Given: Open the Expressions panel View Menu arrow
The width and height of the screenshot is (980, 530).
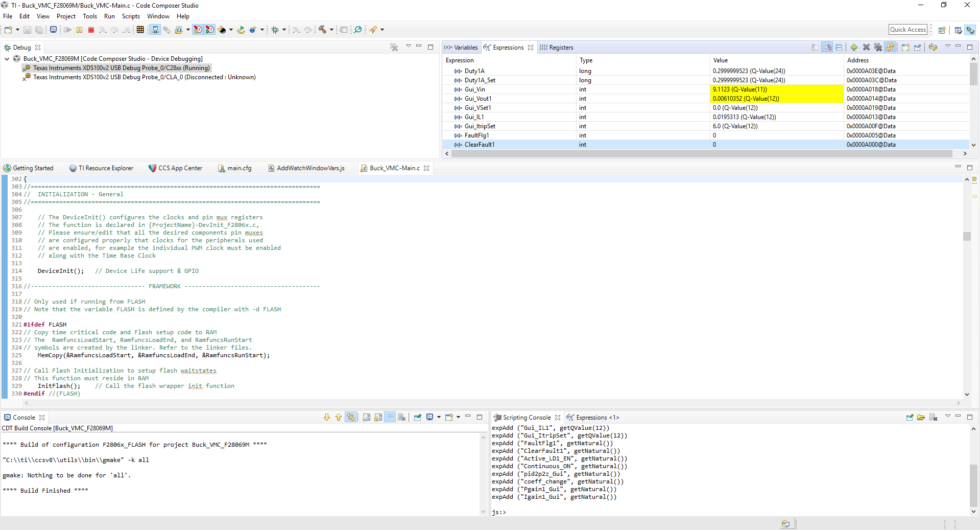Looking at the screenshot, I should [x=947, y=47].
